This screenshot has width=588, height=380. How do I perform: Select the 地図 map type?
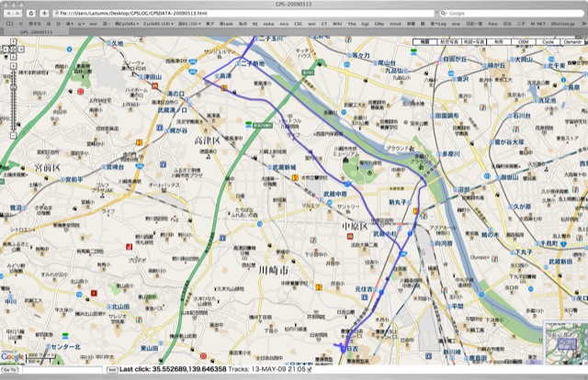424,42
